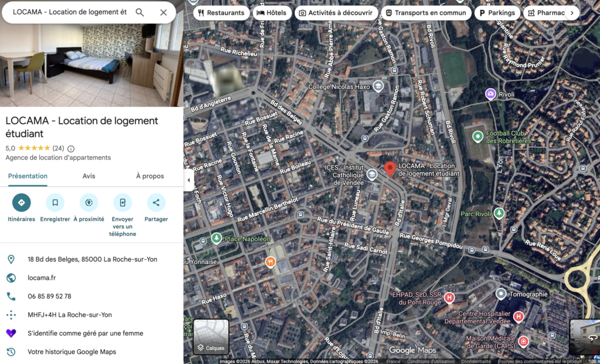This screenshot has height=364, width=600.
Task: Click the history clock icon
Action: pyautogui.click(x=11, y=352)
